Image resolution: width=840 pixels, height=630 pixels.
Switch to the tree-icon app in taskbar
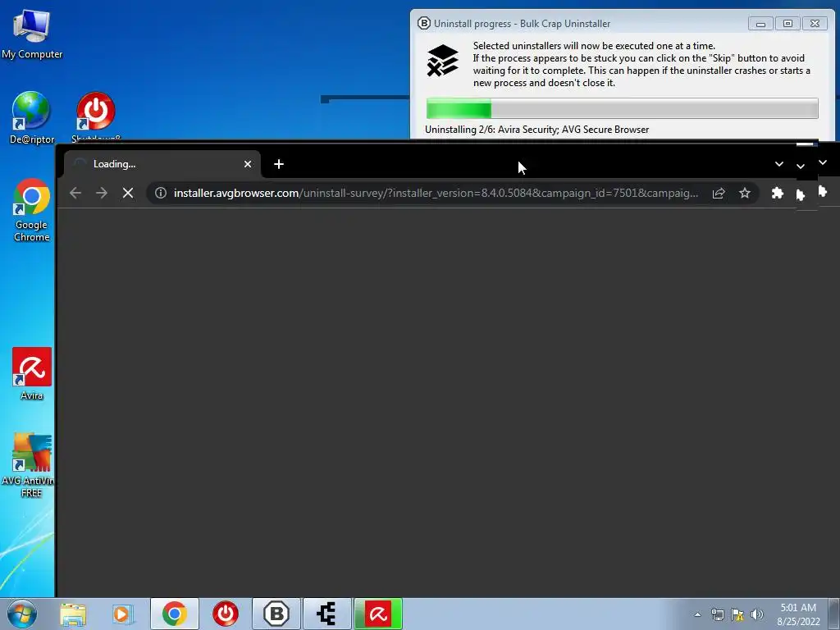(x=327, y=614)
